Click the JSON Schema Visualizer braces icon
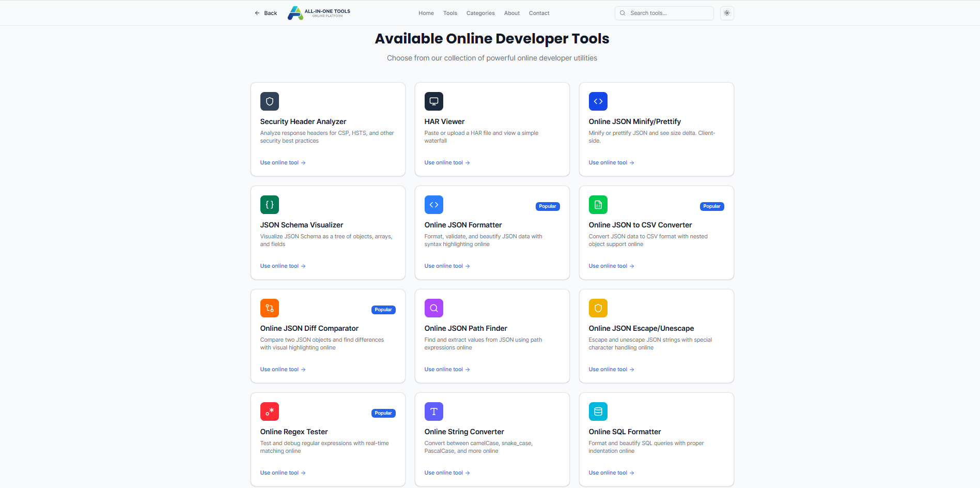Screen dimensions: 980x488 pyautogui.click(x=269, y=205)
